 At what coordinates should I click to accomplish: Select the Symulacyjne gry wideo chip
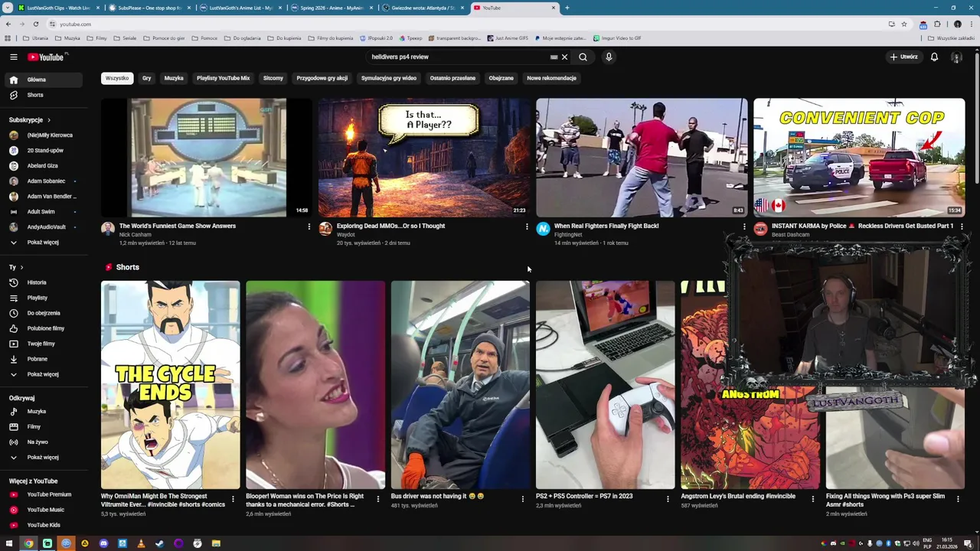pyautogui.click(x=389, y=78)
